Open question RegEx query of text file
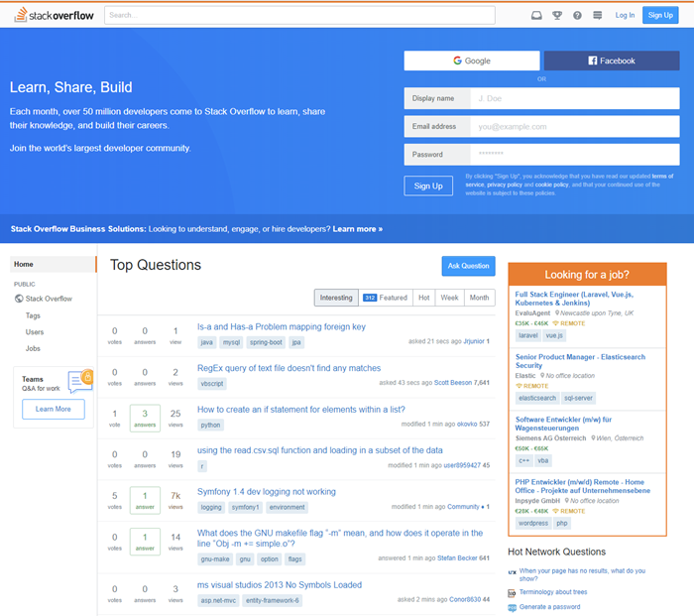Viewport: 694px width, 616px height. (289, 368)
